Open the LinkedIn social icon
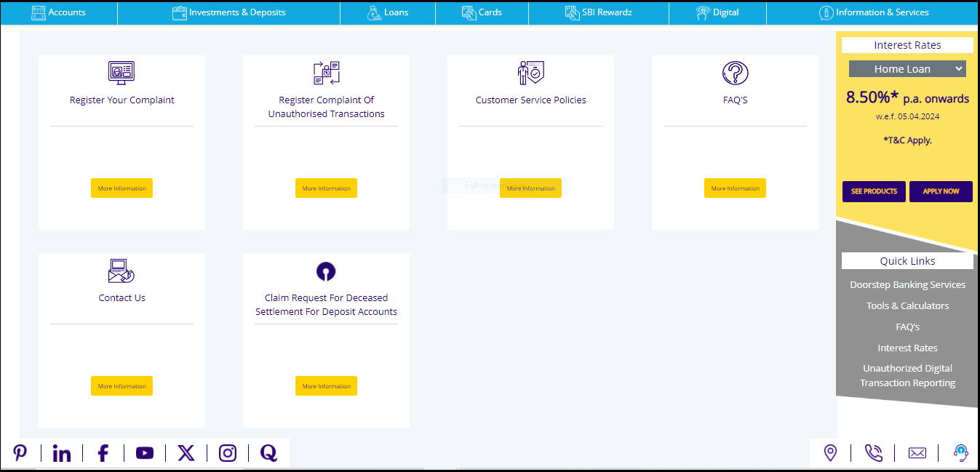Viewport: 980px width, 472px height. [62, 453]
